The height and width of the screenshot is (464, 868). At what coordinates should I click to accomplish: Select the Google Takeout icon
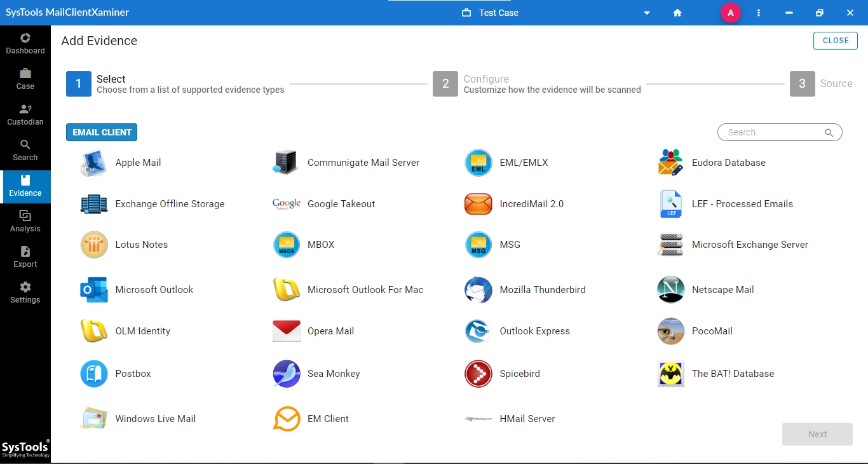point(286,204)
